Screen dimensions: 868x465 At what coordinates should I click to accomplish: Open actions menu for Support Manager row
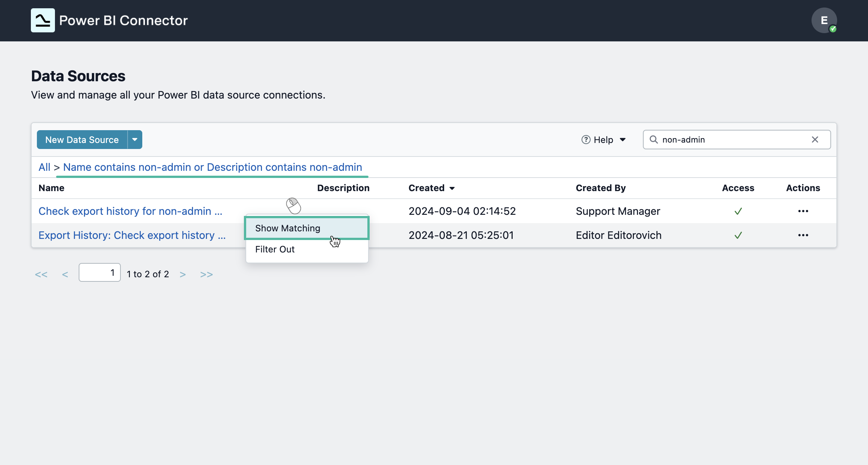[803, 211]
